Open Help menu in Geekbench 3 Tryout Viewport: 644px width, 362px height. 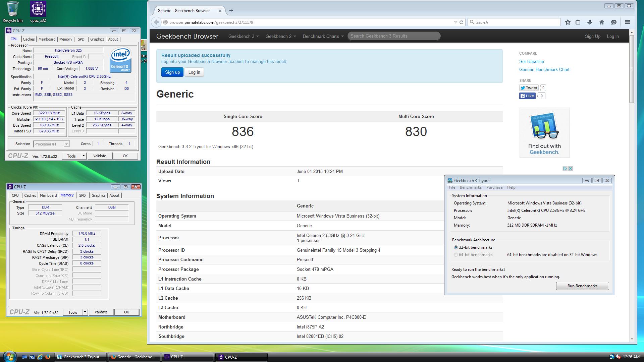point(511,187)
